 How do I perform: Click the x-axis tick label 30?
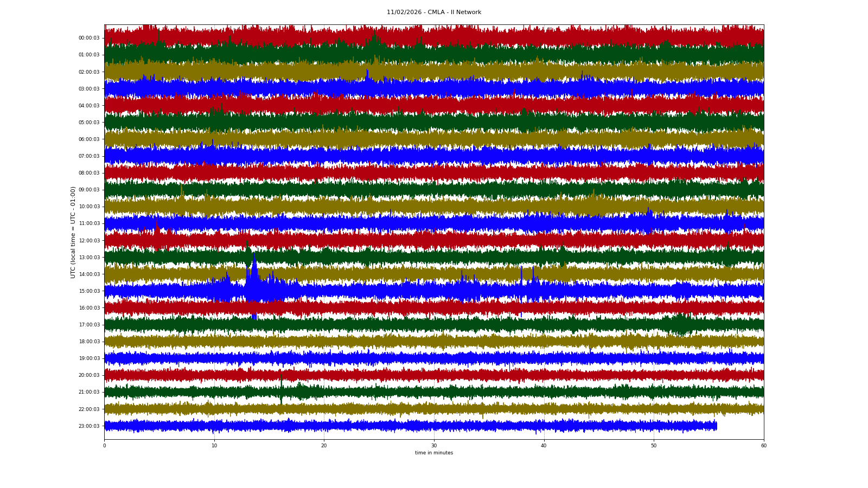434,446
